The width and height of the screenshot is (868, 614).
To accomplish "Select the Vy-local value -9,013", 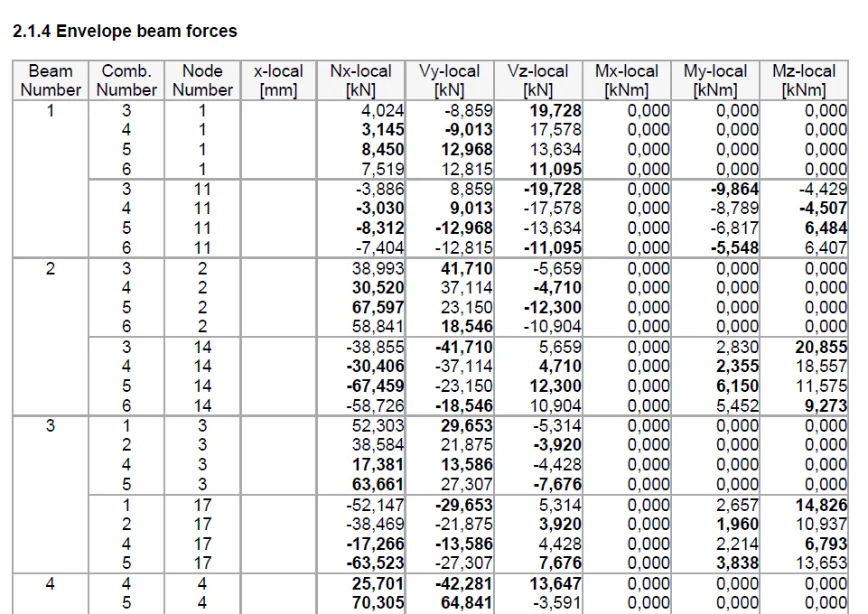I will pyautogui.click(x=468, y=129).
